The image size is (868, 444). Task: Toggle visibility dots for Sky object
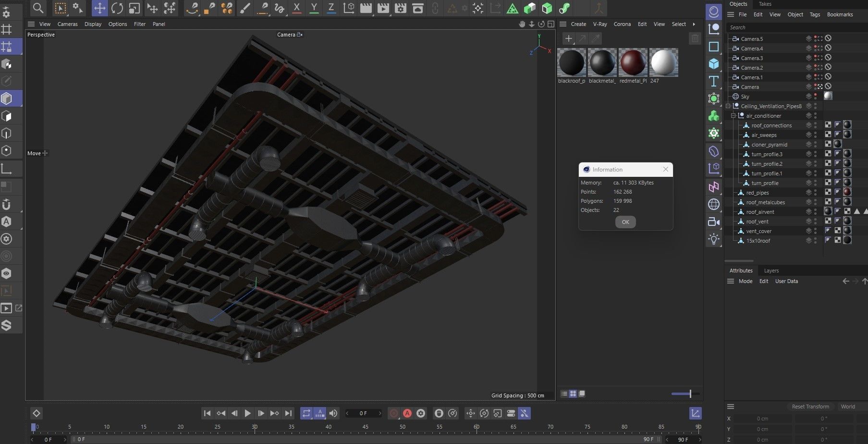815,97
